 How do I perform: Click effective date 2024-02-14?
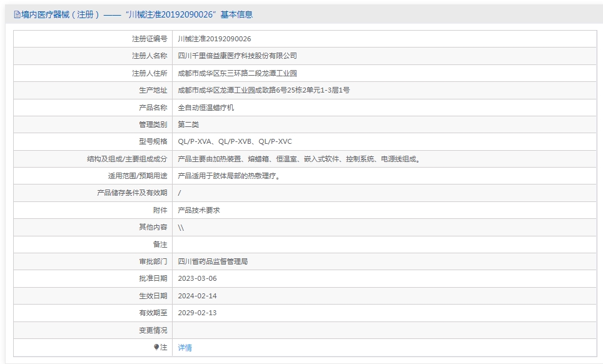pyautogui.click(x=197, y=296)
